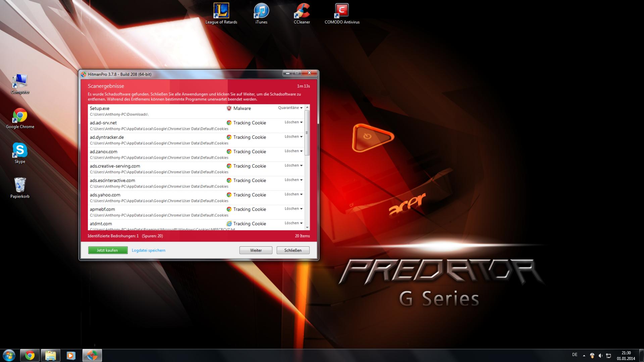The image size is (644, 362).
Task: Open the DE language indicator
Action: coord(575,355)
